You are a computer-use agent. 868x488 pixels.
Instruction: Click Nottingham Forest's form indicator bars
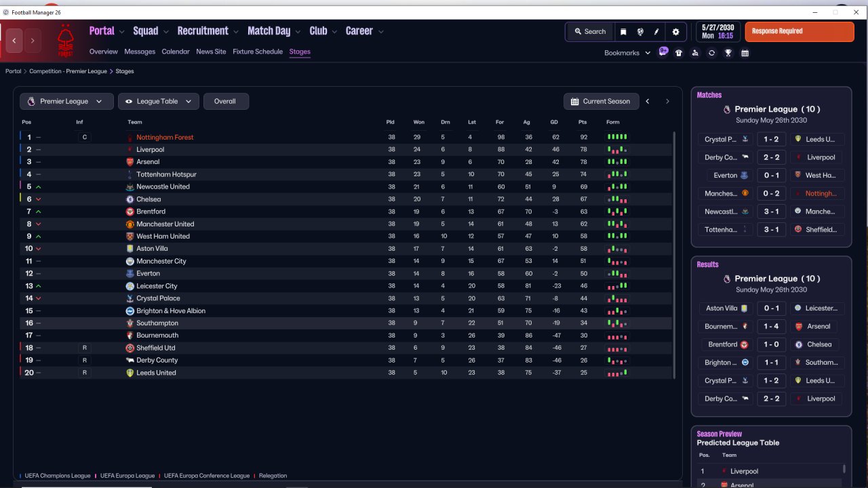click(x=617, y=138)
